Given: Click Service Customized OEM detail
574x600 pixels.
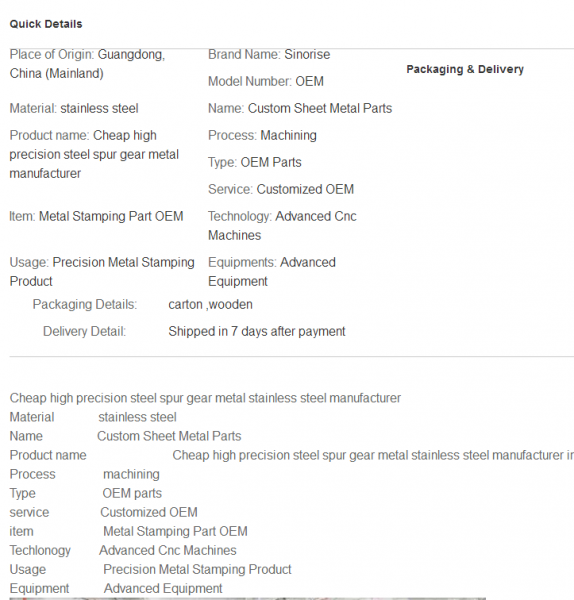Looking at the screenshot, I should click(281, 189).
